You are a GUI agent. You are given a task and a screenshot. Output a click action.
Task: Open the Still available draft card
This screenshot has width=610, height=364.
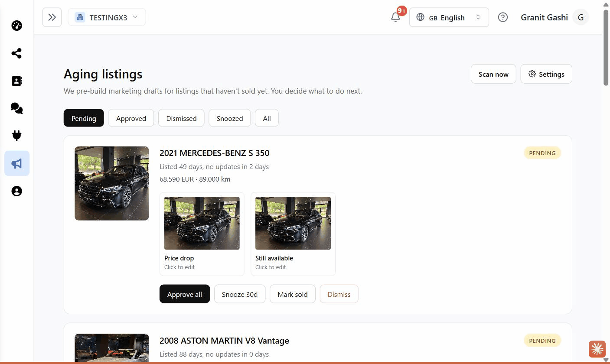[x=293, y=234]
